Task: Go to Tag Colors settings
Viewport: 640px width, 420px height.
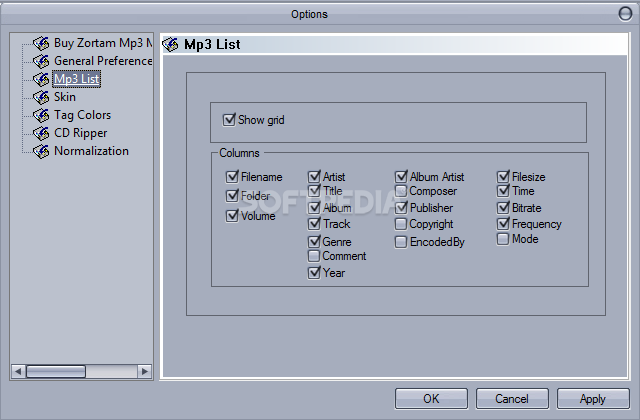Action: [x=82, y=115]
